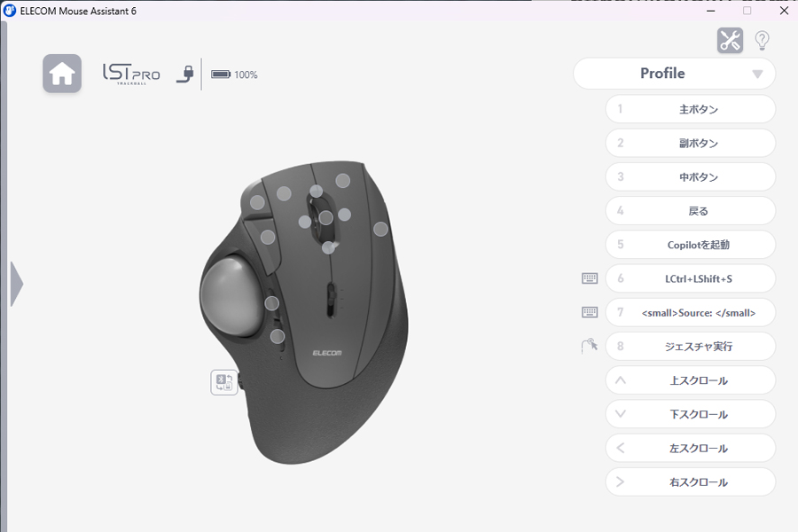Screen dimensions: 798x532
Task: Select button 2 副ボタン assignment
Action: click(691, 143)
